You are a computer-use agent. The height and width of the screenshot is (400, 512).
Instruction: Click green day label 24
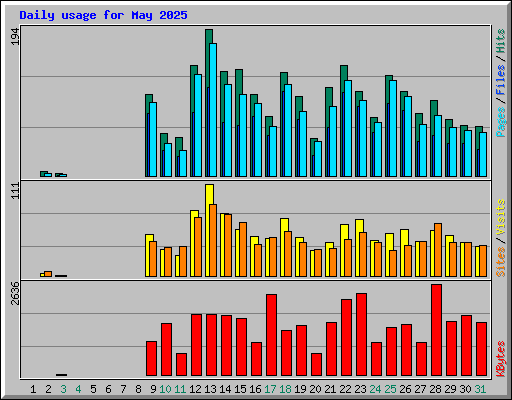[x=375, y=389]
